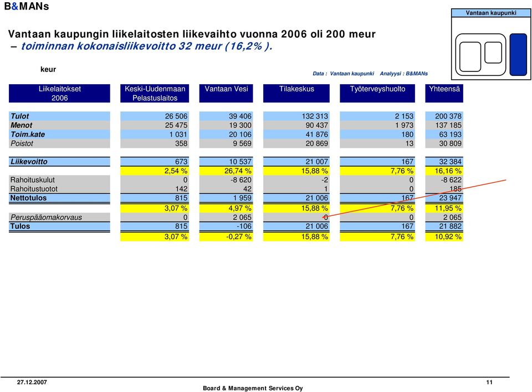This screenshot has height=392, width=532.
Task: Select the Menot value '19 300'
Action: point(240,125)
